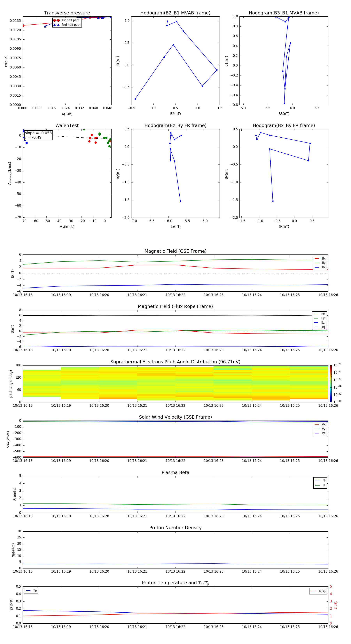Image resolution: width=351 pixels, height=644 pixels.
Task: Click the 'V_A(km/s)' x-axis label
Action: [67, 227]
